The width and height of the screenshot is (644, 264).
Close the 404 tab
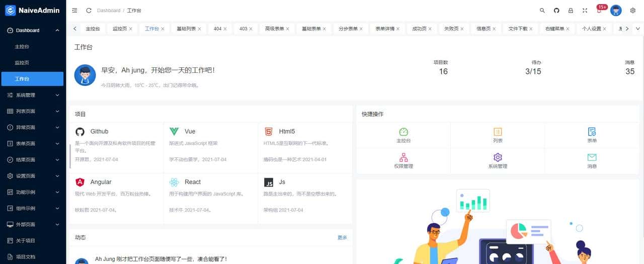pyautogui.click(x=225, y=29)
